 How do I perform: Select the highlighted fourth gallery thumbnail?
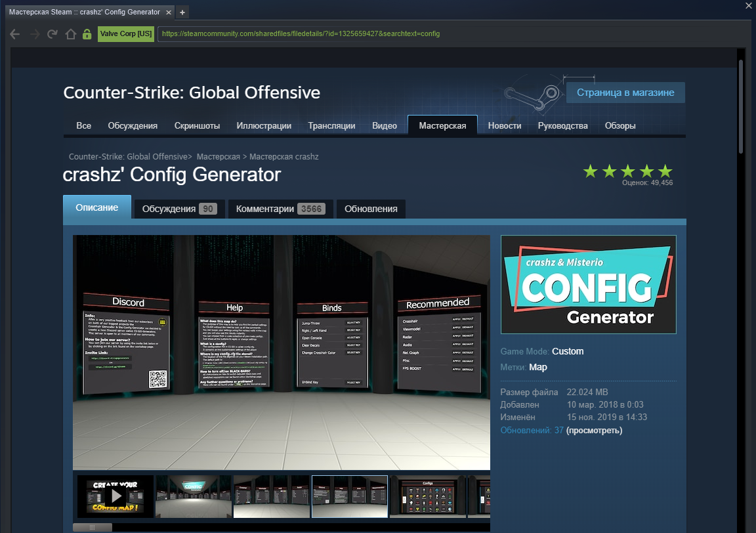350,496
